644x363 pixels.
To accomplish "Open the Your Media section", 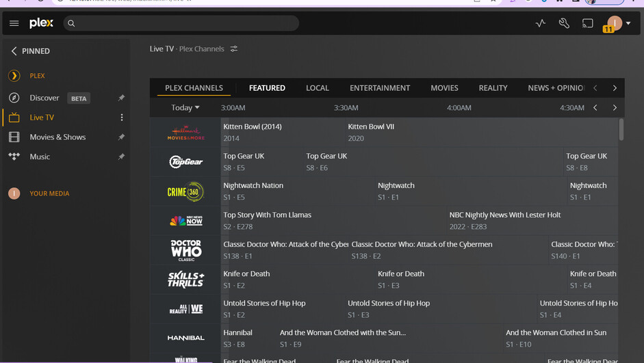I will point(49,193).
